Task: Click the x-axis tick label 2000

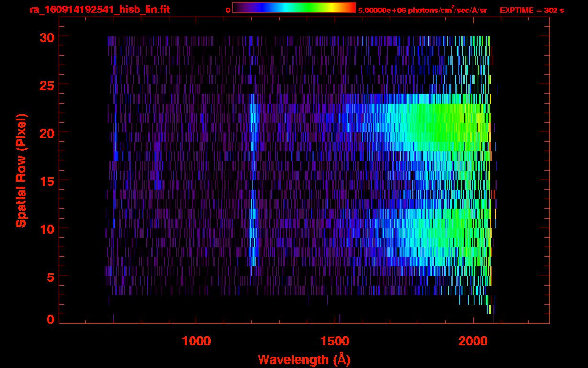Action: tap(473, 341)
